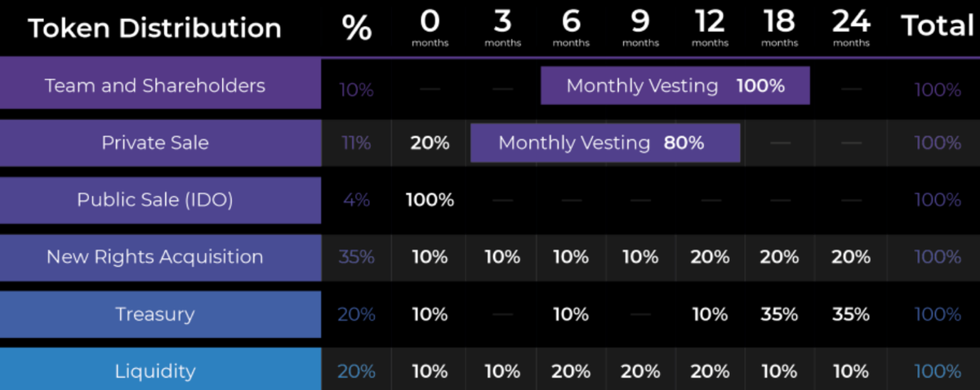Click the Treasury row label

(155, 314)
